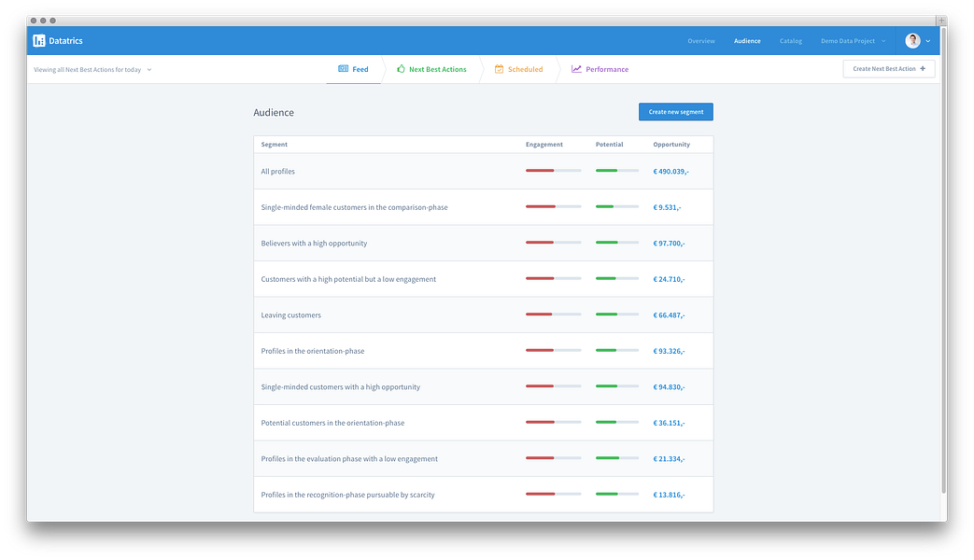Click the € 93.326,- opportunity value
Screen dimensions: 974x560
pos(669,351)
